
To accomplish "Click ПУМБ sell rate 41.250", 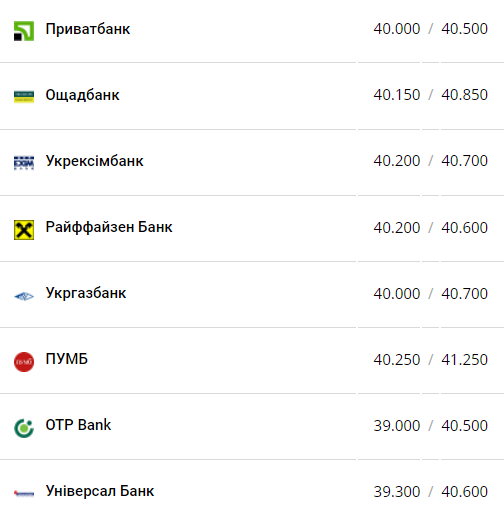I will point(465,360).
